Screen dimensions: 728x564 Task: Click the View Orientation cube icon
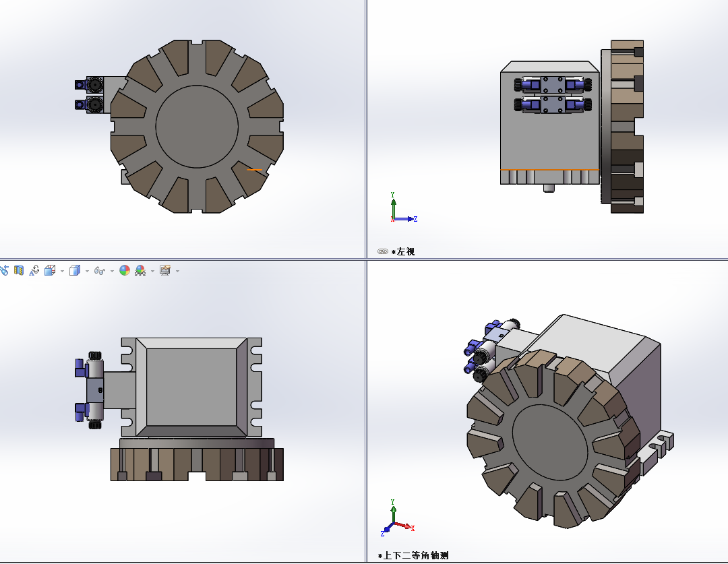click(x=50, y=270)
